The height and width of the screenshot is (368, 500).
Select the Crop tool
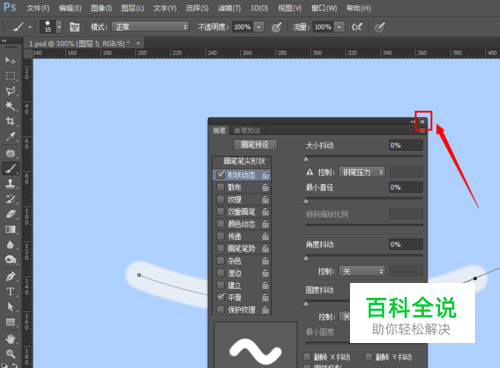[x=10, y=121]
